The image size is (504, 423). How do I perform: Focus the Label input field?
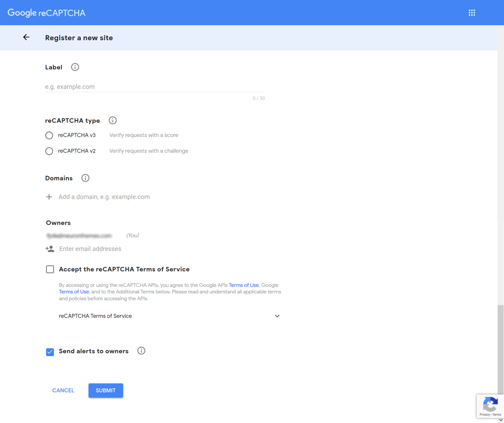(x=155, y=86)
